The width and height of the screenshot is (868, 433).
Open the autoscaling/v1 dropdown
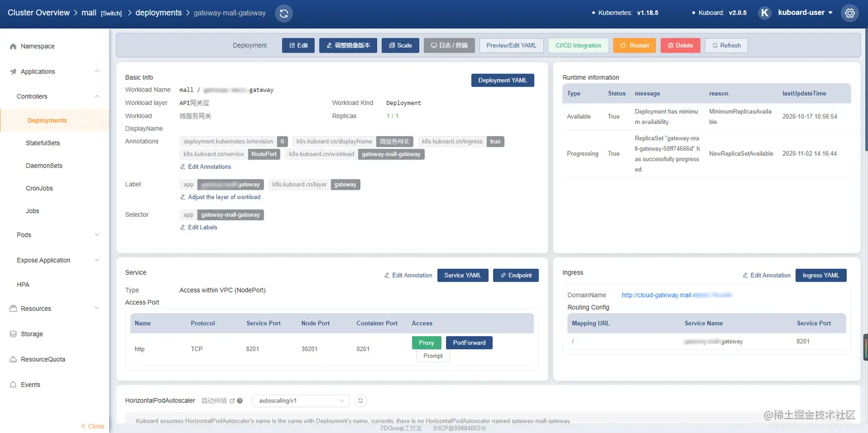coord(300,400)
